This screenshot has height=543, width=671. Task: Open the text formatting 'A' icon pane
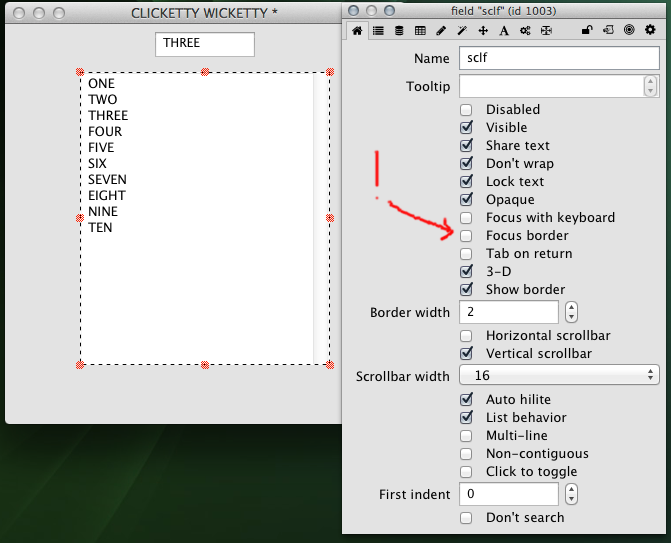504,31
